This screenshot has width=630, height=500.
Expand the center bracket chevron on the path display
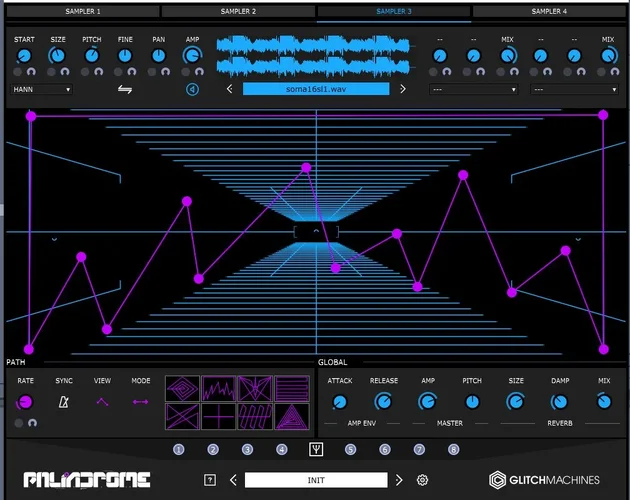[316, 232]
